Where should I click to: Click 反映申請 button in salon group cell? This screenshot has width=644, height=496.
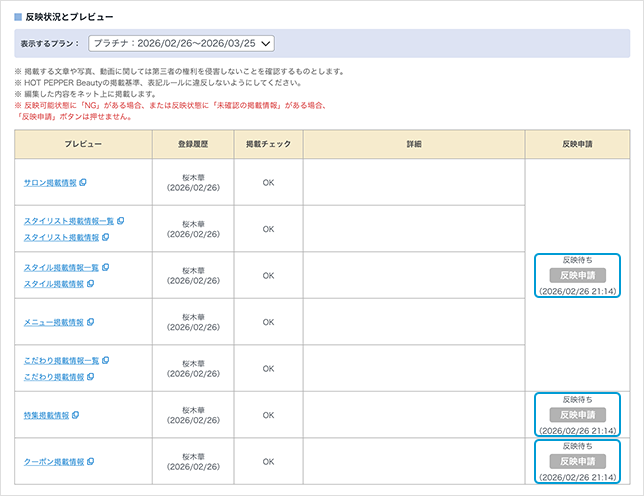577,276
